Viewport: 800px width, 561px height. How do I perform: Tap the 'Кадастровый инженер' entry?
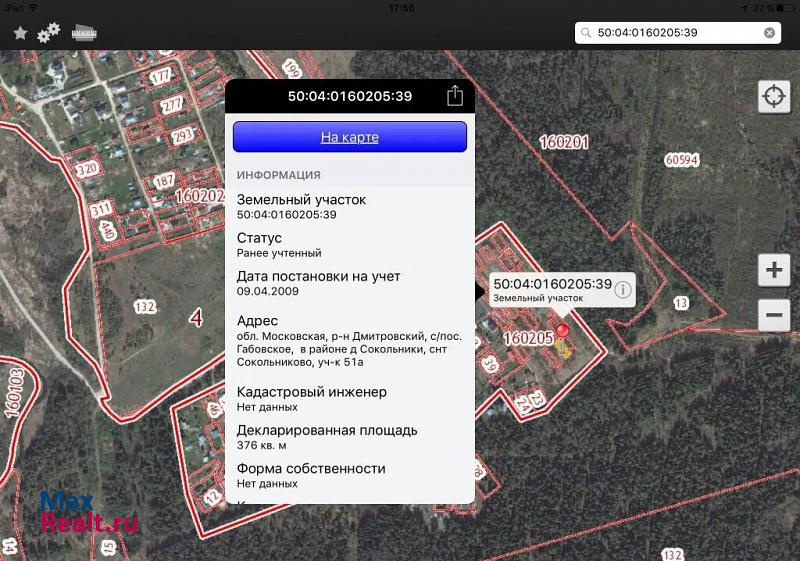tap(349, 399)
